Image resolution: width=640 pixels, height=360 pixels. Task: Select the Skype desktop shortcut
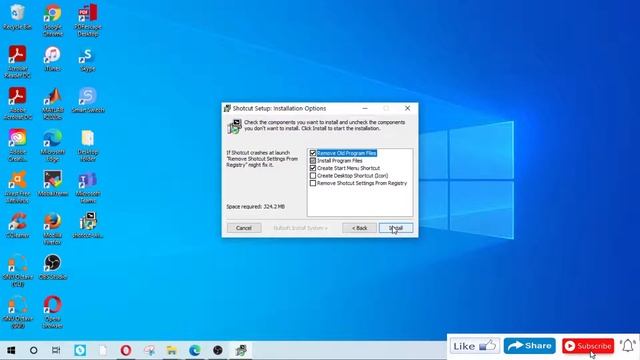tap(88, 59)
